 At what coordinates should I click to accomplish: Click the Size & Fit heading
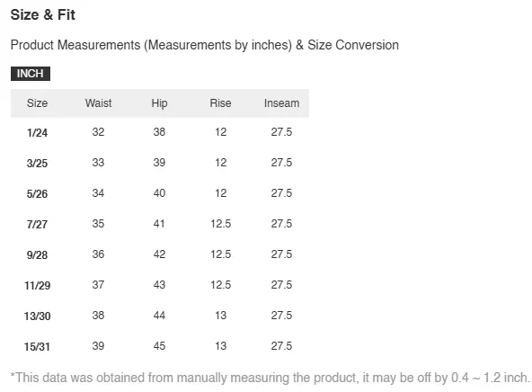pos(43,15)
